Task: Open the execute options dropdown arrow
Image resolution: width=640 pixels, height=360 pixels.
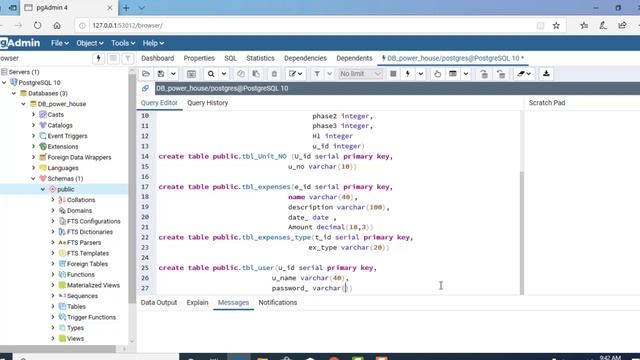Action: (420, 74)
